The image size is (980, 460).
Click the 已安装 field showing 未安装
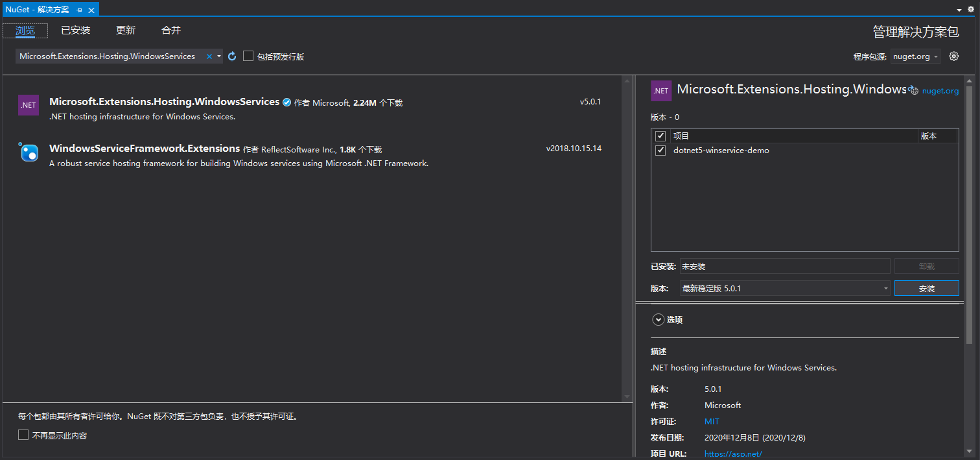[x=785, y=266]
